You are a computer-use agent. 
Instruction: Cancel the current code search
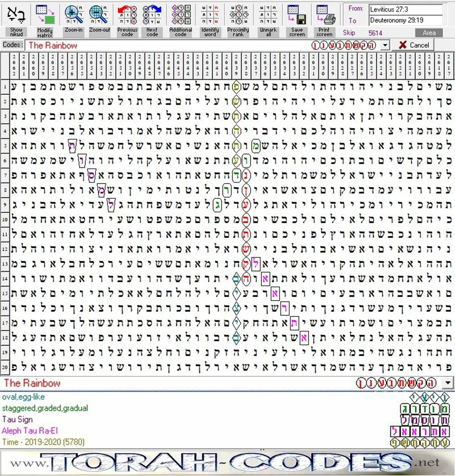tap(414, 45)
